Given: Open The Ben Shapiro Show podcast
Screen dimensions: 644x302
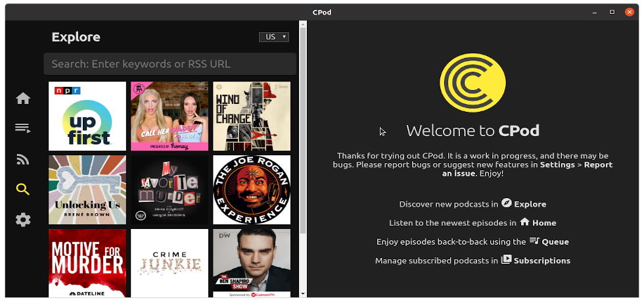Looking at the screenshot, I should point(252,263).
